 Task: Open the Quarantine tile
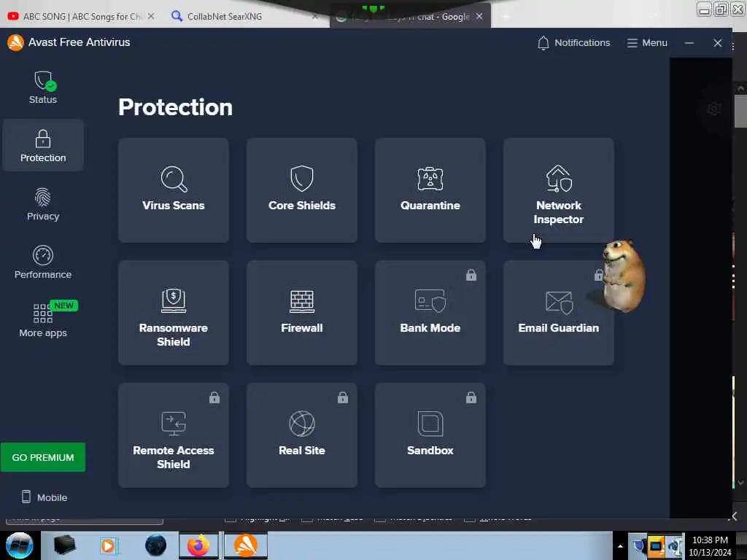(430, 190)
